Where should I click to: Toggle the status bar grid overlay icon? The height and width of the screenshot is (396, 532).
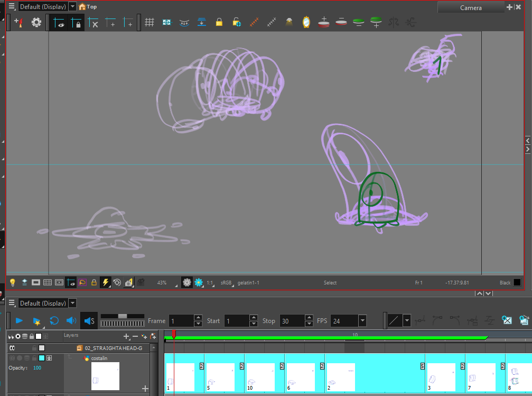pos(48,282)
